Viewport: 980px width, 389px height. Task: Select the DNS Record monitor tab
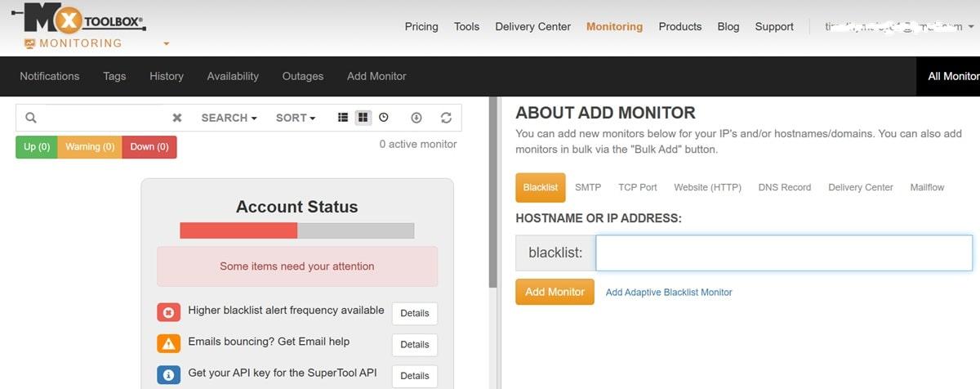pyautogui.click(x=785, y=187)
